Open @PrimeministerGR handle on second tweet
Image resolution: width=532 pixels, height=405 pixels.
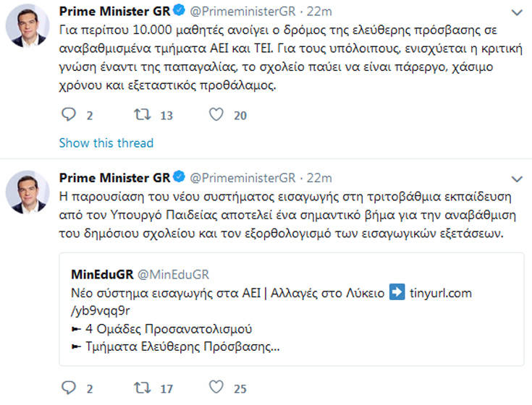click(x=243, y=178)
